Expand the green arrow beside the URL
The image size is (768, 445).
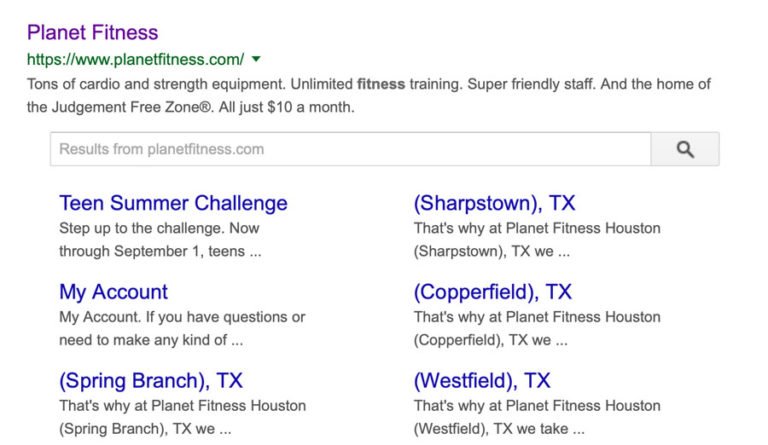[x=257, y=59]
